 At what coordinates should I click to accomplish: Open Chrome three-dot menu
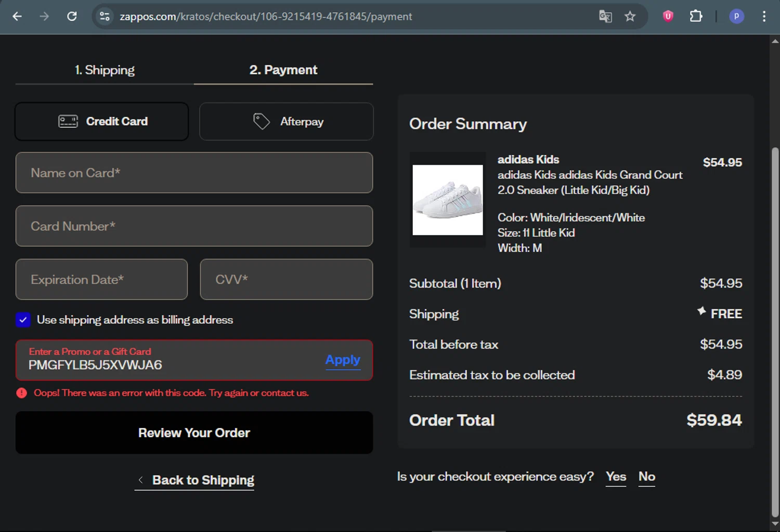point(764,16)
